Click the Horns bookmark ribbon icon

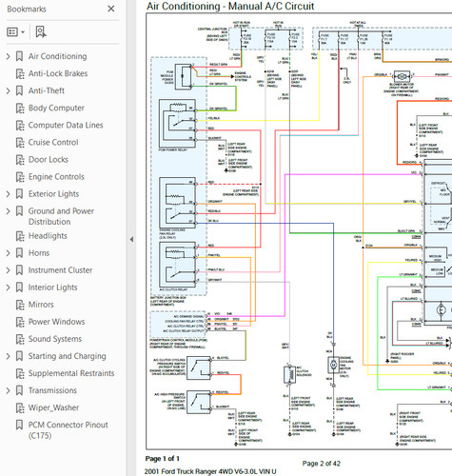(x=19, y=253)
